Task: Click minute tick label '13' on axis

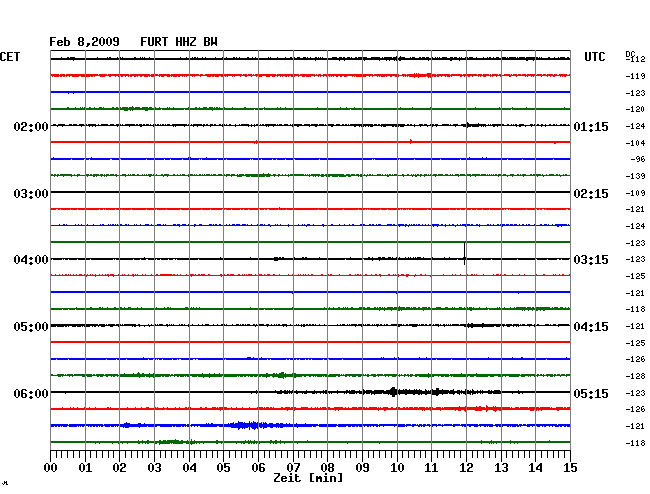Action: pyautogui.click(x=501, y=467)
